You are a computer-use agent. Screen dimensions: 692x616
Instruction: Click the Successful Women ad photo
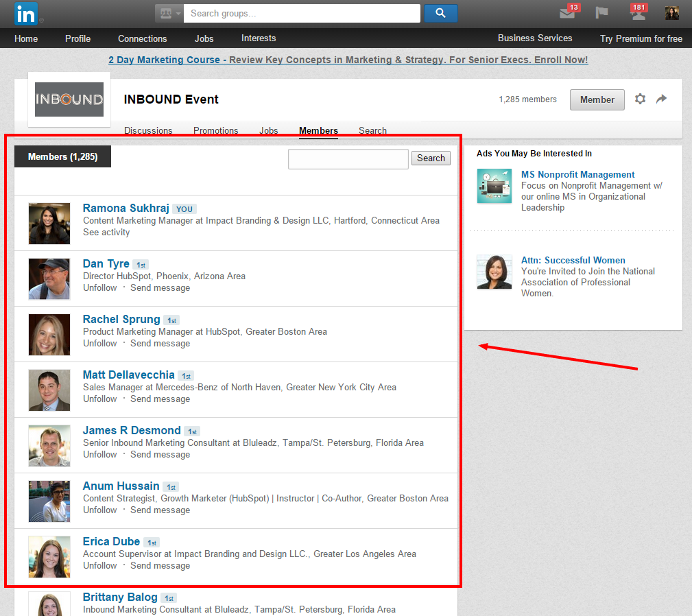[x=494, y=272]
